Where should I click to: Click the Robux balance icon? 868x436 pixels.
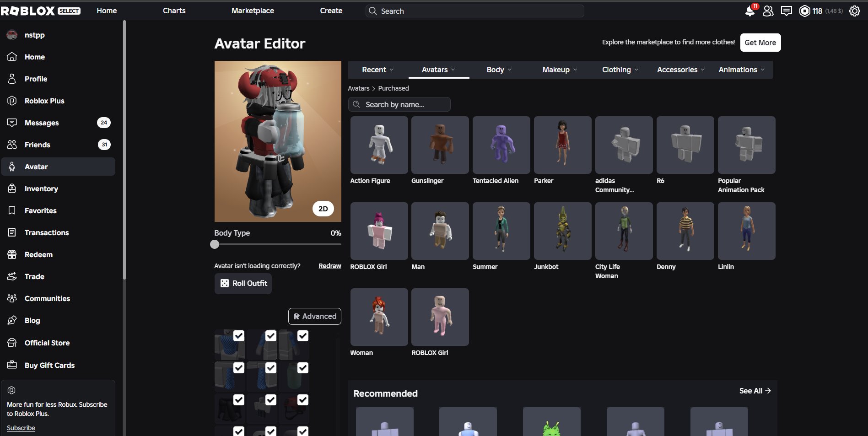click(x=804, y=11)
